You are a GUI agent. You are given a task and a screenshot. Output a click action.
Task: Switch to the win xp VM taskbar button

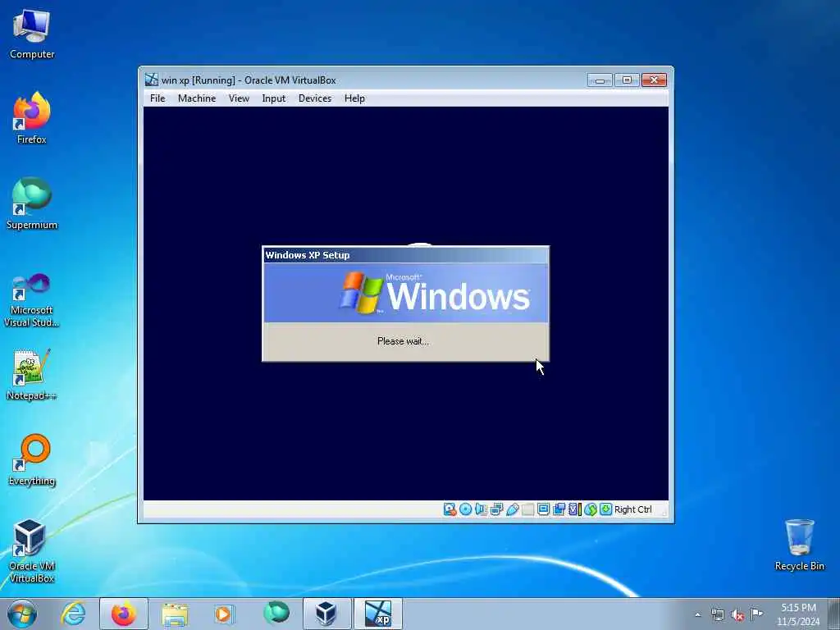[377, 614]
